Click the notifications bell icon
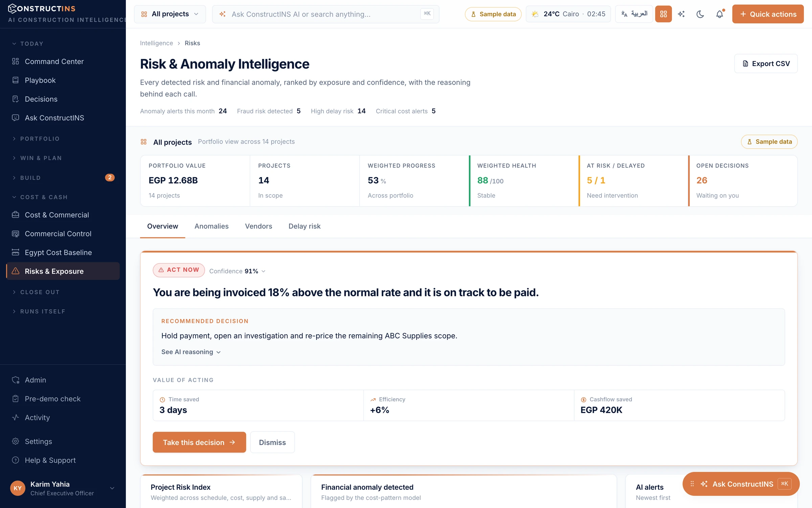This screenshot has width=812, height=508. pos(720,14)
